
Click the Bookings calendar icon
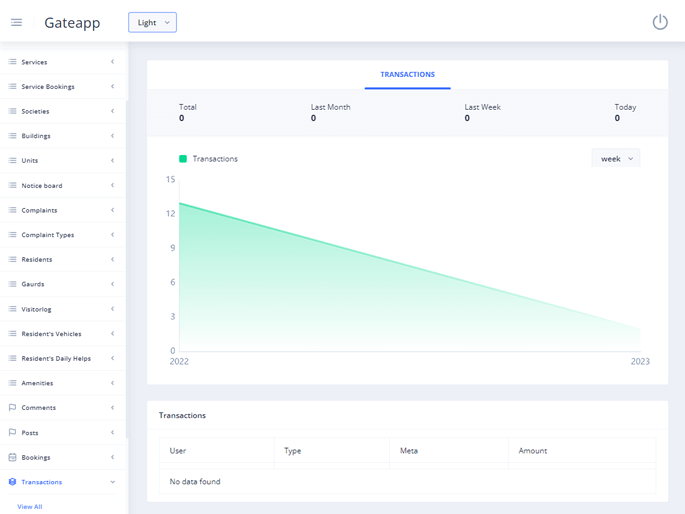point(12,457)
